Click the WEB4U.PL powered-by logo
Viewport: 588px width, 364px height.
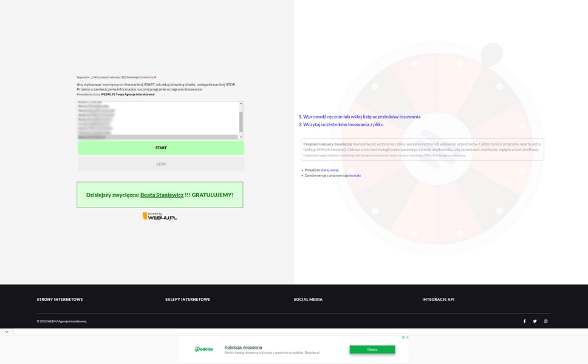pos(160,216)
